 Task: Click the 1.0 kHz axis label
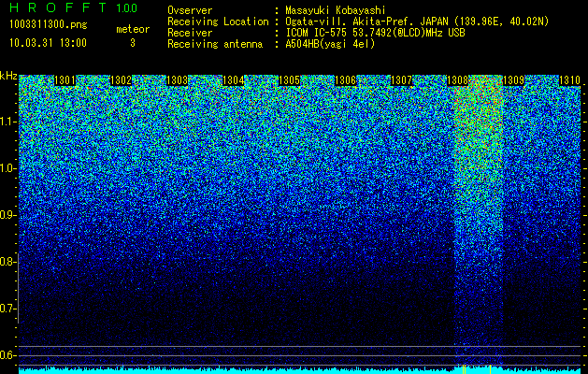click(7, 168)
